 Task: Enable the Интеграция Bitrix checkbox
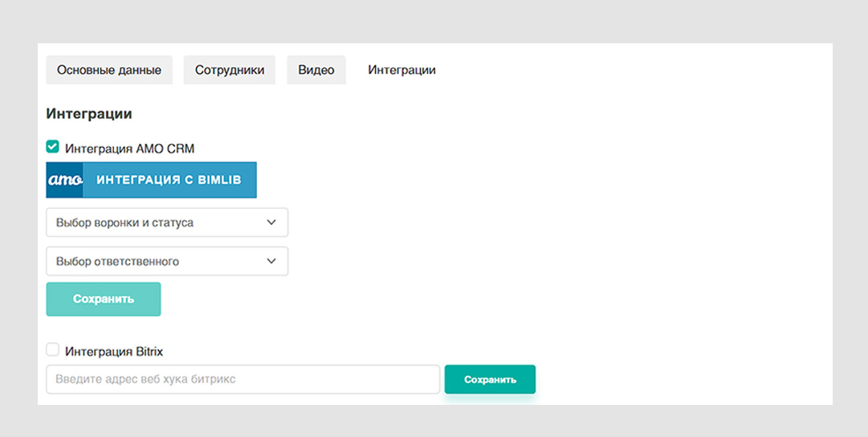click(x=52, y=349)
